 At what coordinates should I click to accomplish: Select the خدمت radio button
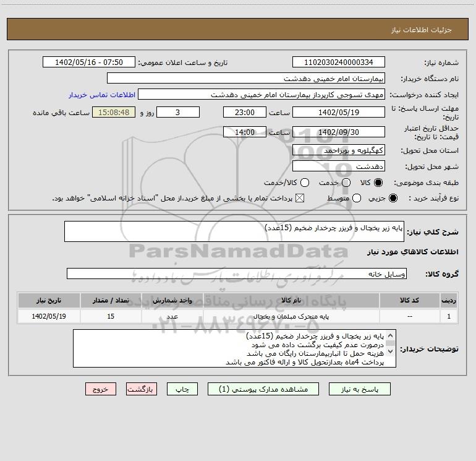346,183
